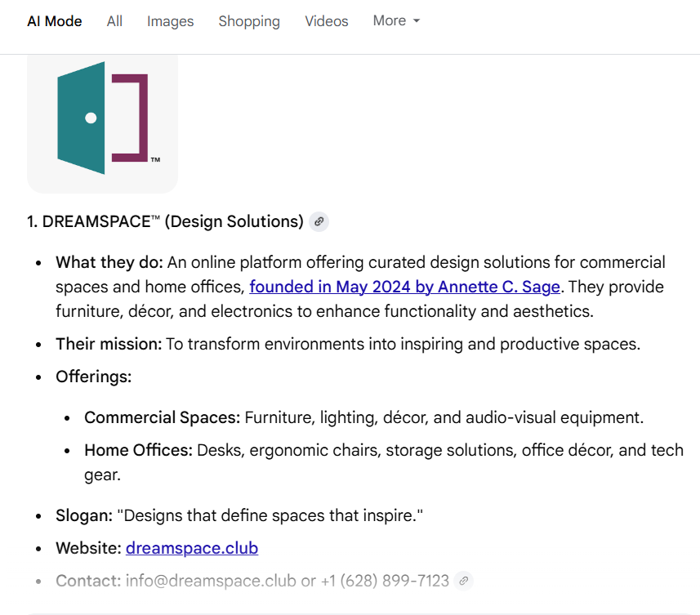Click the info@dreamspace.club contact text
This screenshot has width=700, height=615.
pos(211,581)
